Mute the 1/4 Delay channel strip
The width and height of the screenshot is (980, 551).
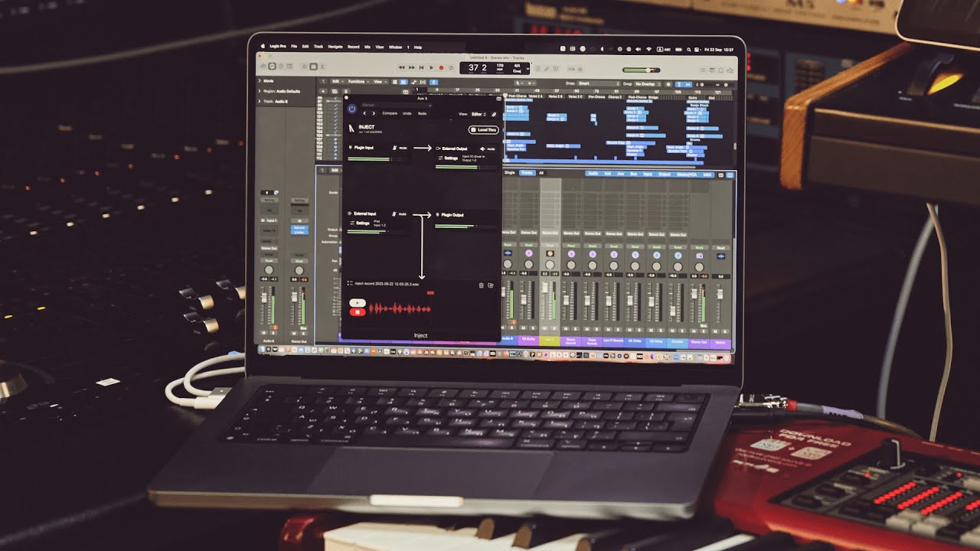click(629, 329)
